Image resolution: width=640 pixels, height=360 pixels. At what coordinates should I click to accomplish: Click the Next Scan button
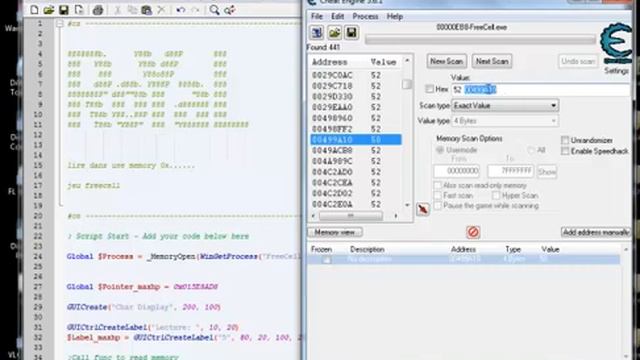click(x=492, y=61)
